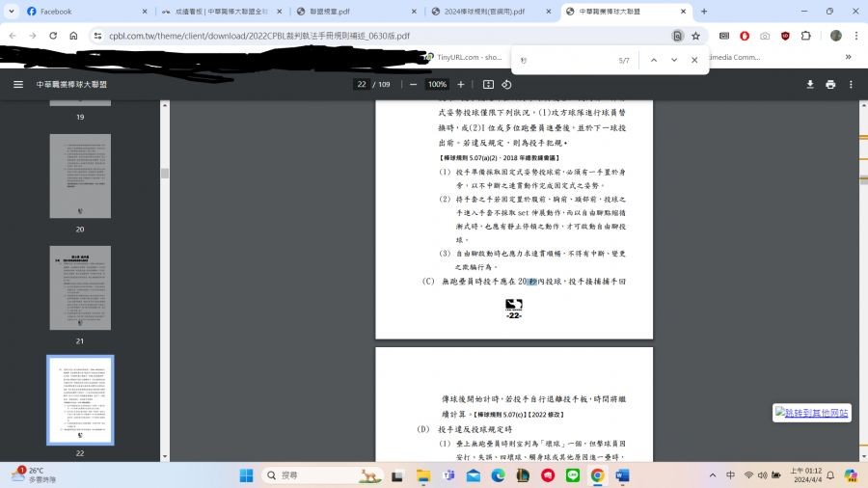The image size is (868, 488).
Task: Close the find bar
Action: click(x=694, y=60)
